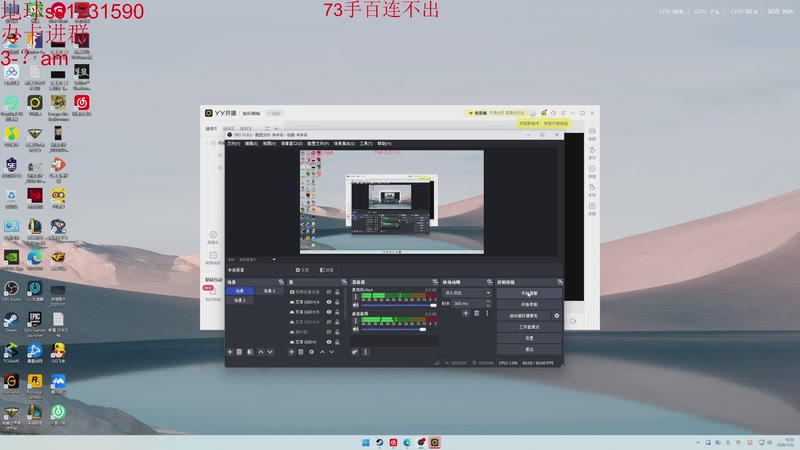The width and height of the screenshot is (800, 450).
Task: Toggle lock on 文本 (GDI+) 14 source
Action: coord(337,302)
